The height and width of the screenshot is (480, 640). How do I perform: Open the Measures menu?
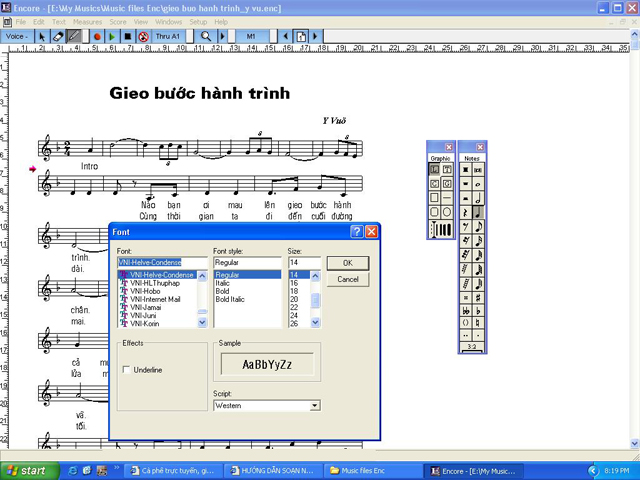pyautogui.click(x=87, y=21)
